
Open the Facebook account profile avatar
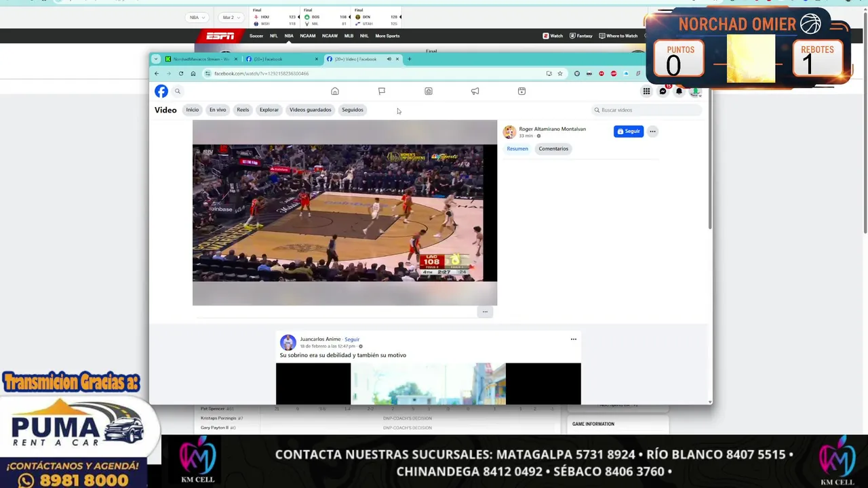pos(695,91)
